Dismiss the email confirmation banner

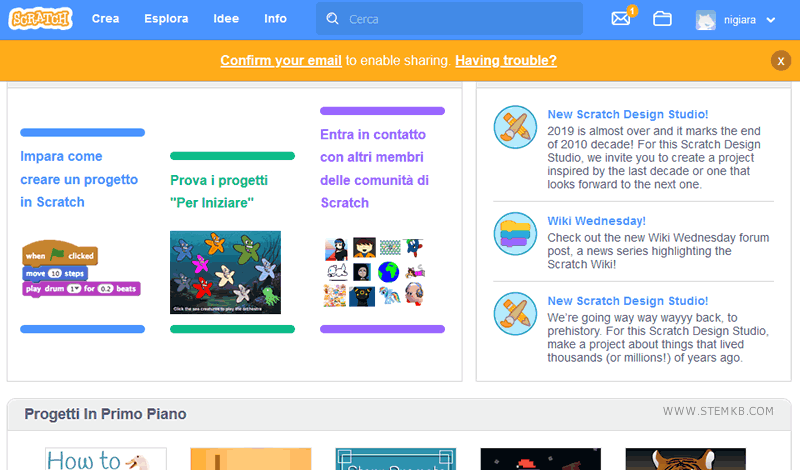coord(781,61)
